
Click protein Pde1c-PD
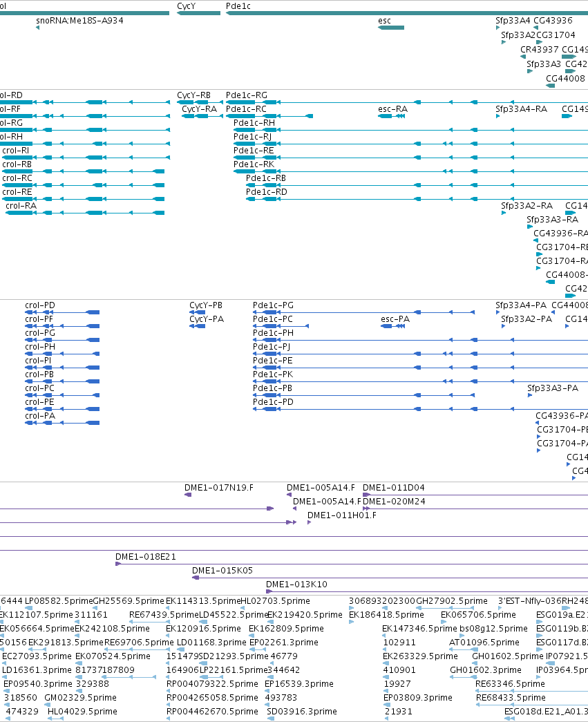pos(273,402)
